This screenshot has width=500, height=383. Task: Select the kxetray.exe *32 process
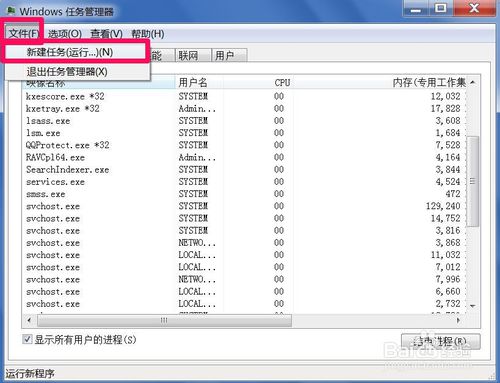pyautogui.click(x=244, y=109)
